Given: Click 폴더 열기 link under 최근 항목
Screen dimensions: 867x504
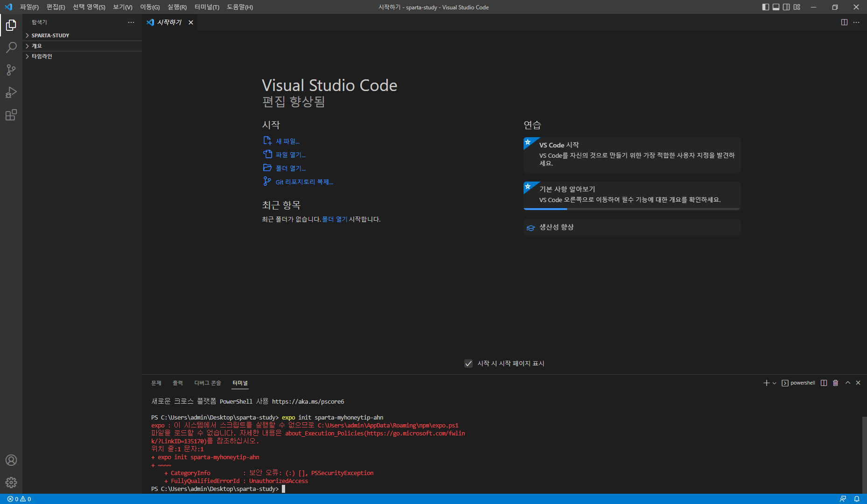Looking at the screenshot, I should (335, 219).
